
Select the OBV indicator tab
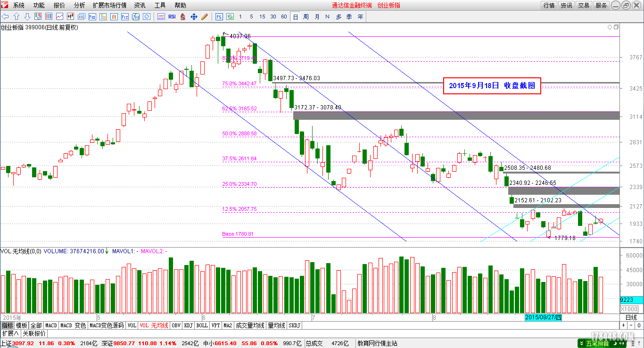[x=176, y=325]
